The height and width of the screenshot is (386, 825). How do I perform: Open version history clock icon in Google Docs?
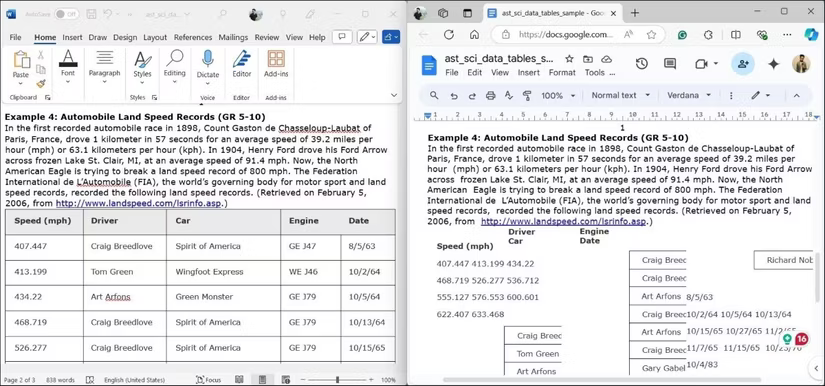641,64
